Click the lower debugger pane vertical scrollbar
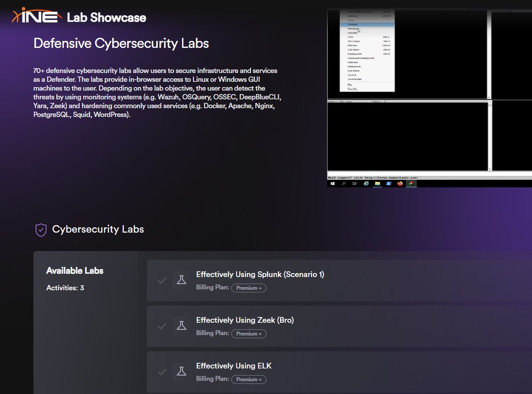Image resolution: width=532 pixels, height=394 pixels. (x=489, y=136)
